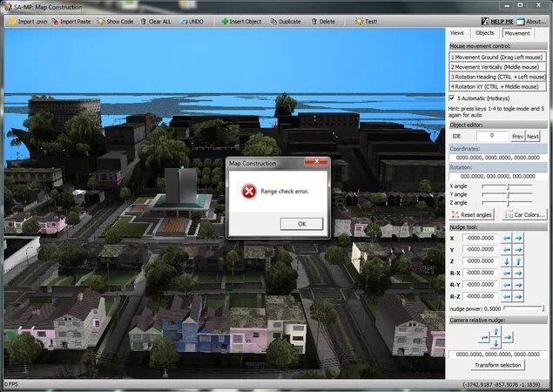Click the Z angle slider
Image resolution: width=553 pixels, height=392 pixels.
(x=507, y=203)
